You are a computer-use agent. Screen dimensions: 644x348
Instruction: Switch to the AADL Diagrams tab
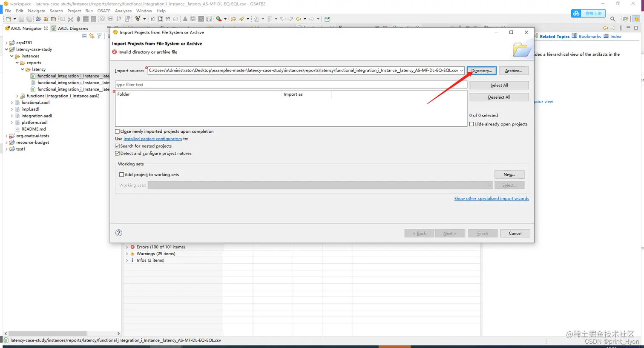[x=70, y=29]
